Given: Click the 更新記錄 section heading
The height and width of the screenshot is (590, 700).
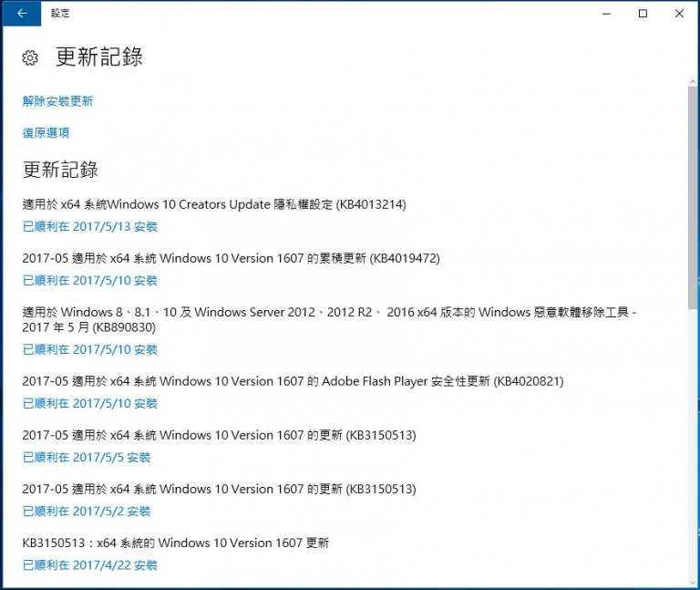Looking at the screenshot, I should [x=60, y=170].
